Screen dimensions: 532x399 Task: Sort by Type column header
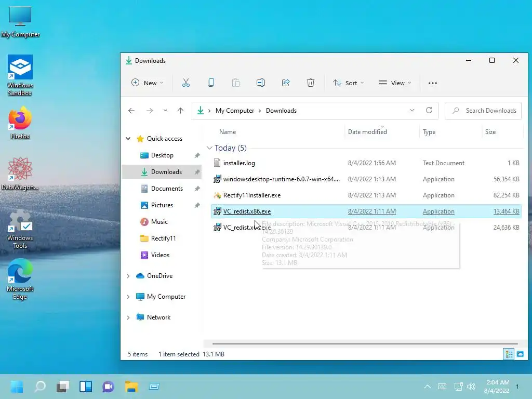(429, 131)
